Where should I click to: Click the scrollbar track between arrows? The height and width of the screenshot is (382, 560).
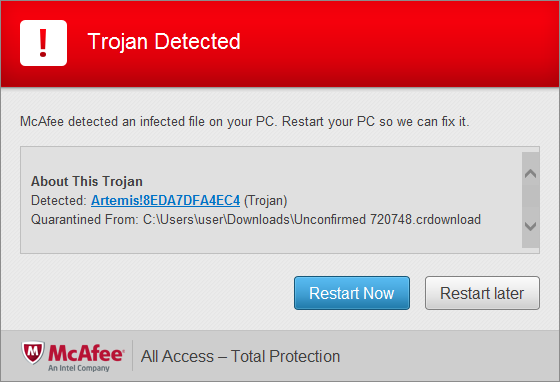point(530,200)
